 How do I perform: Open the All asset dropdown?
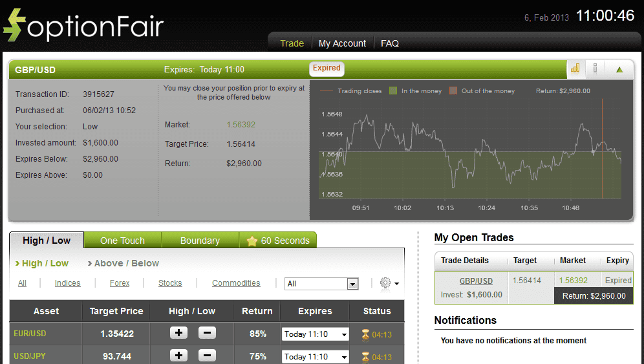point(321,283)
